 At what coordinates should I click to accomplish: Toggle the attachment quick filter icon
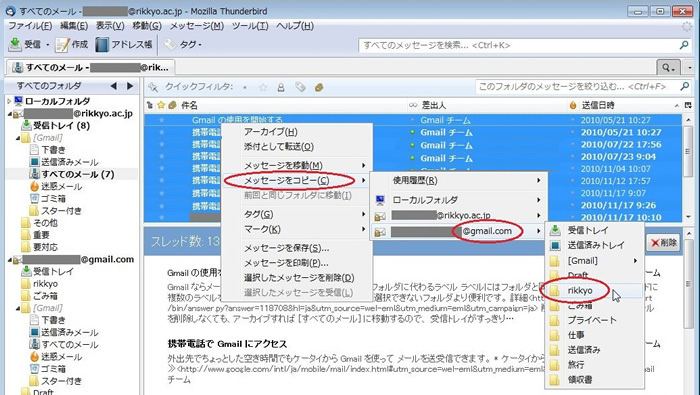coord(319,87)
